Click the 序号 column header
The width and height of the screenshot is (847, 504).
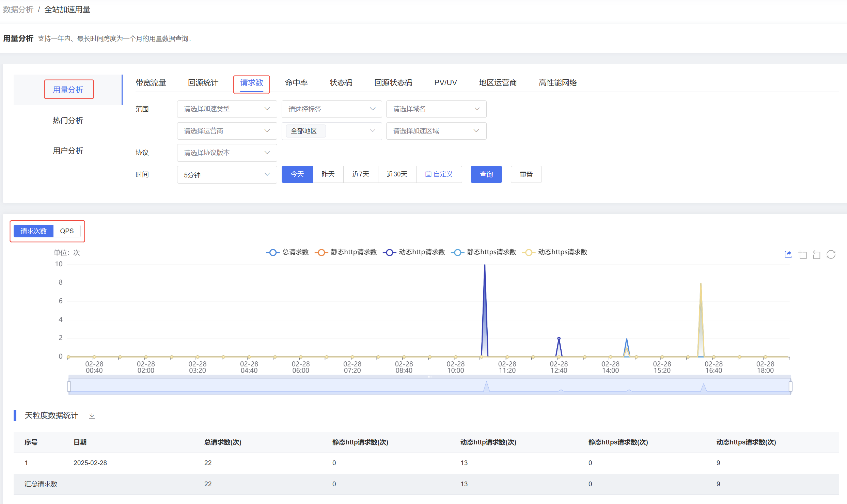pyautogui.click(x=31, y=442)
